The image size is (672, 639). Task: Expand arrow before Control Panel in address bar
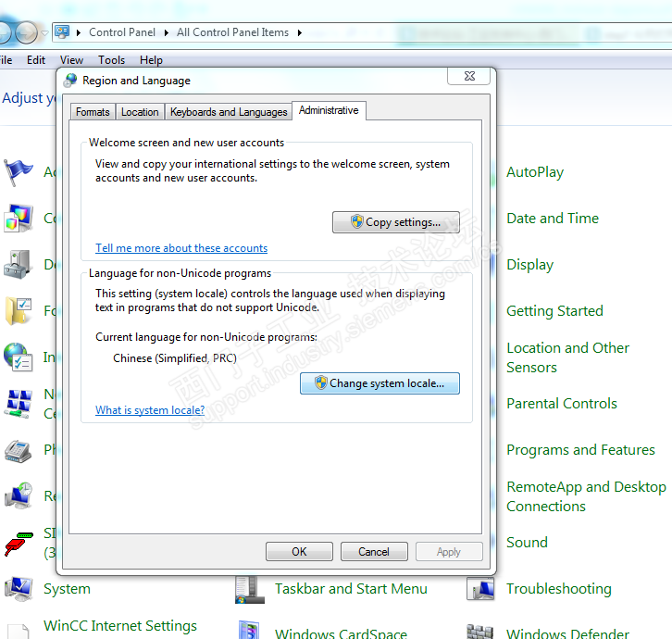[79, 32]
